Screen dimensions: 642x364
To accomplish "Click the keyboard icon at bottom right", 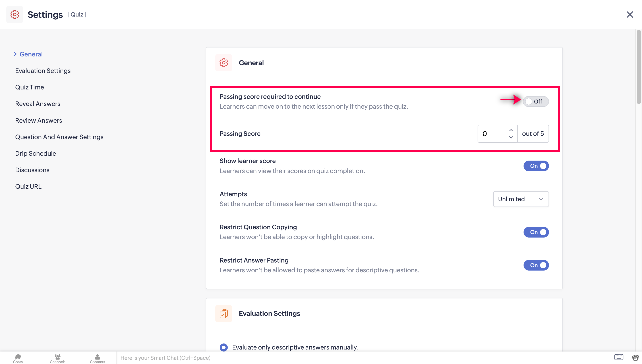I will tap(619, 357).
